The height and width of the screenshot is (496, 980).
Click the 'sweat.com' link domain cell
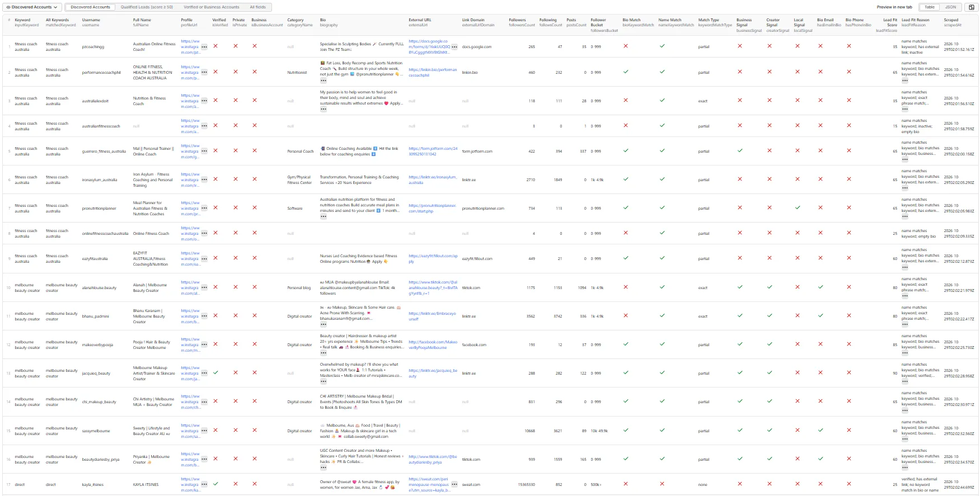[x=471, y=485]
